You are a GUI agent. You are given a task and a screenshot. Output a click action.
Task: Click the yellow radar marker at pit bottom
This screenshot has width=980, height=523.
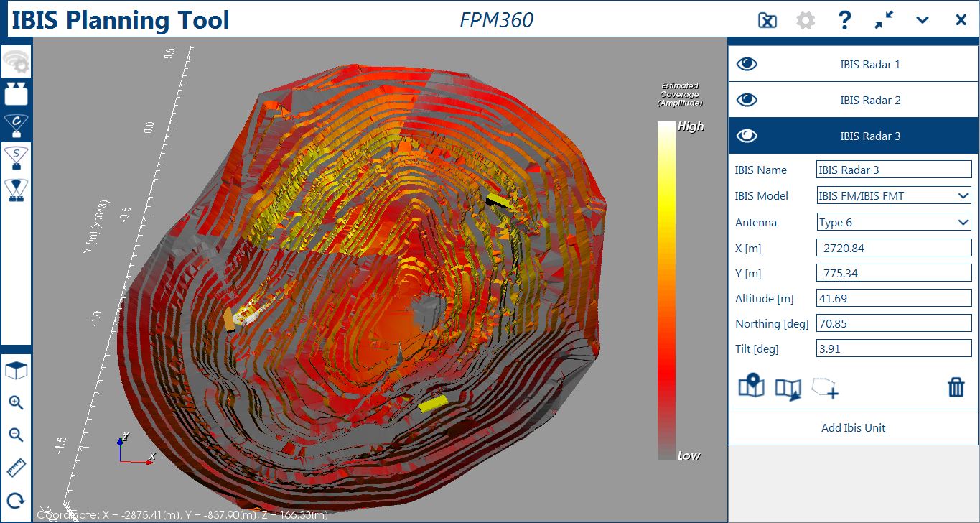click(x=433, y=403)
